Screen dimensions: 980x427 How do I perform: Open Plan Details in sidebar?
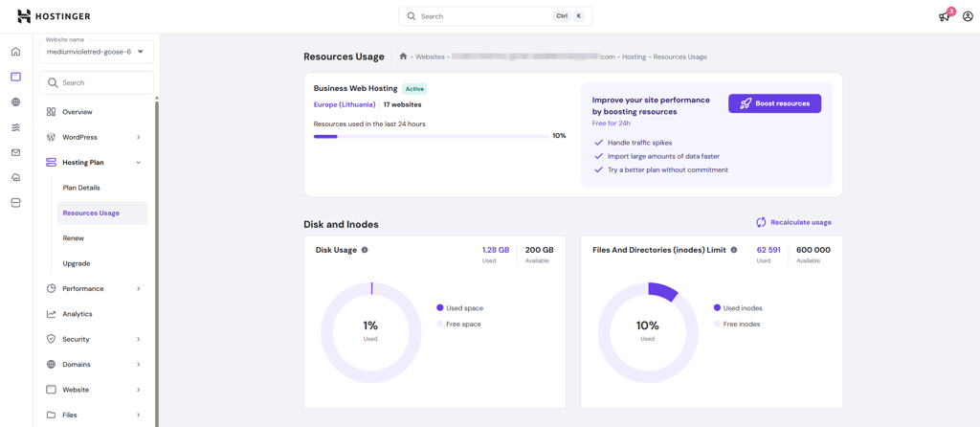(x=81, y=188)
